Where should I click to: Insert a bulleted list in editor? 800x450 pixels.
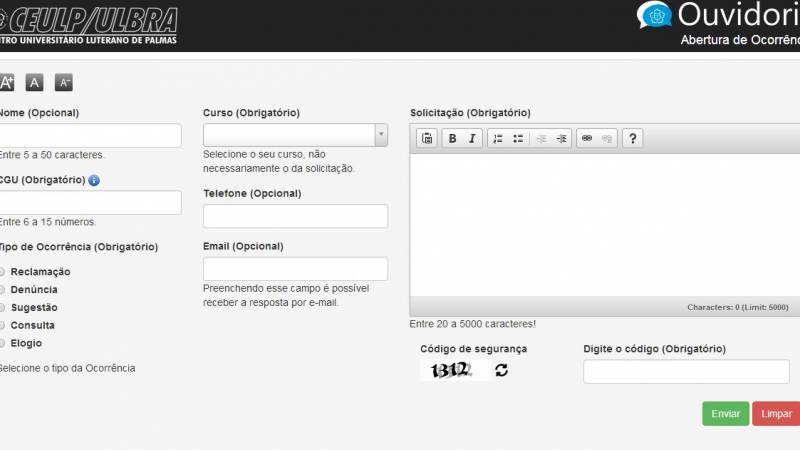point(518,139)
